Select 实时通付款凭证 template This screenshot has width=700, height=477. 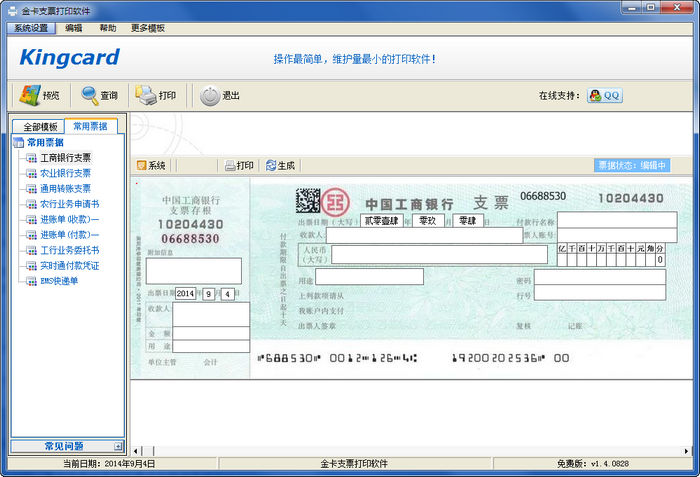tap(70, 266)
